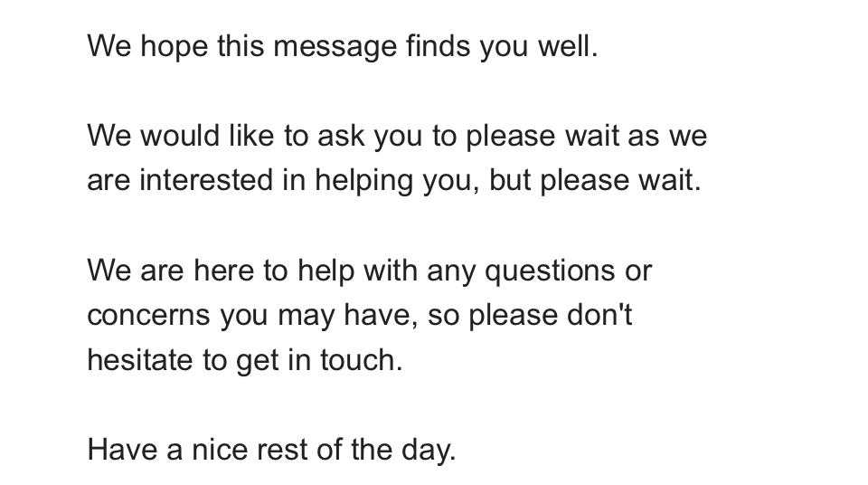Click 'the day.' at the end
The height and width of the screenshot is (485, 868).
403,451
